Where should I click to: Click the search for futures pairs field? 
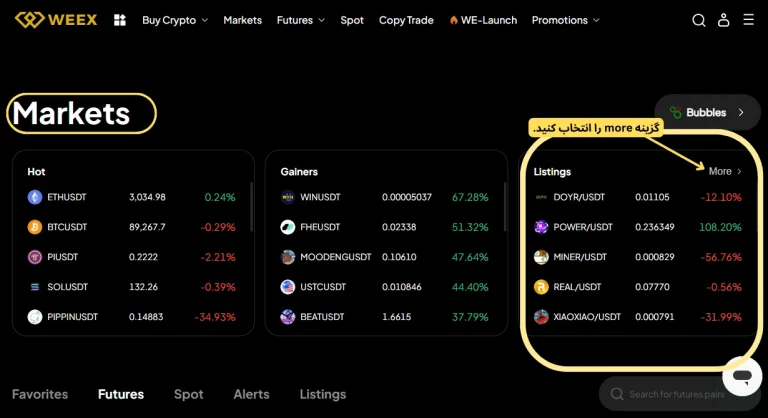pos(680,394)
